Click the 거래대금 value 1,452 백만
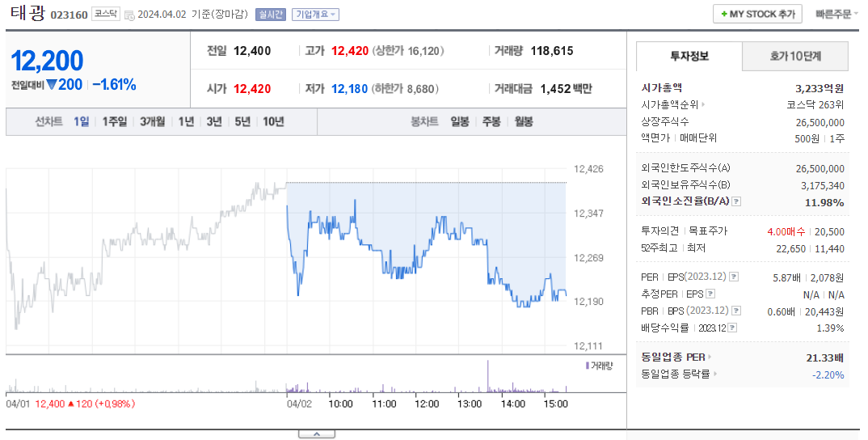Viewport: 868px width, 440px height. click(566, 89)
